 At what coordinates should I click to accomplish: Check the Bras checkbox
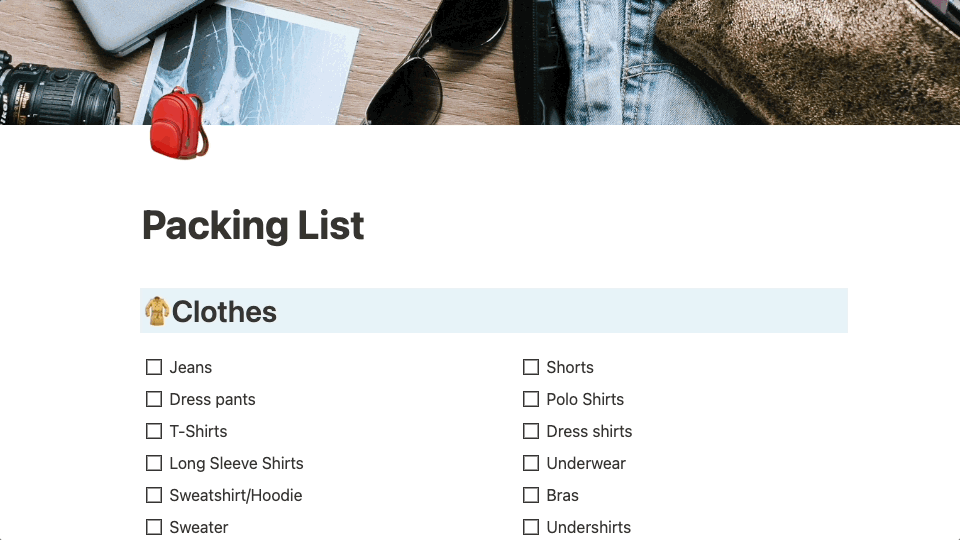click(531, 495)
